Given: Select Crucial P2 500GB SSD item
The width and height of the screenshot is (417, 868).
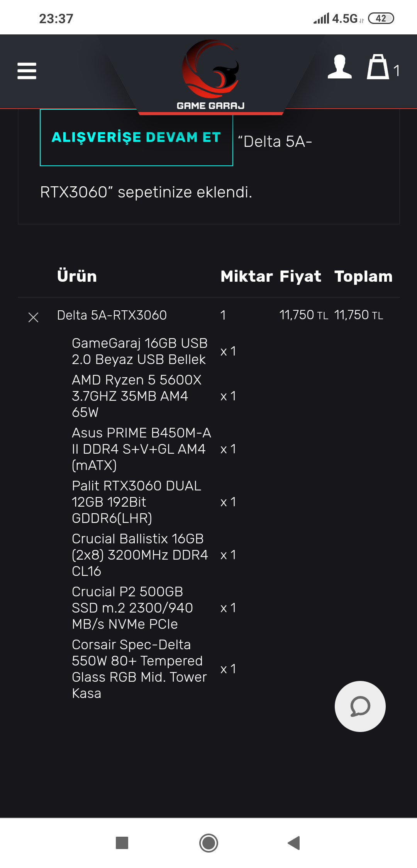Looking at the screenshot, I should pyautogui.click(x=132, y=608).
